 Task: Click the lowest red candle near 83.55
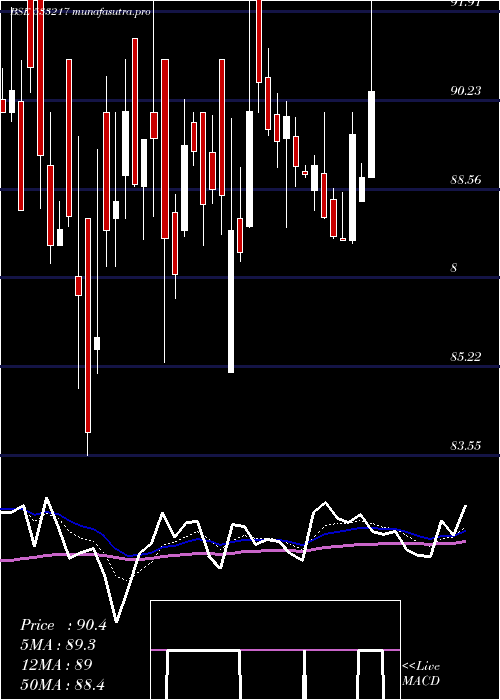(x=88, y=325)
